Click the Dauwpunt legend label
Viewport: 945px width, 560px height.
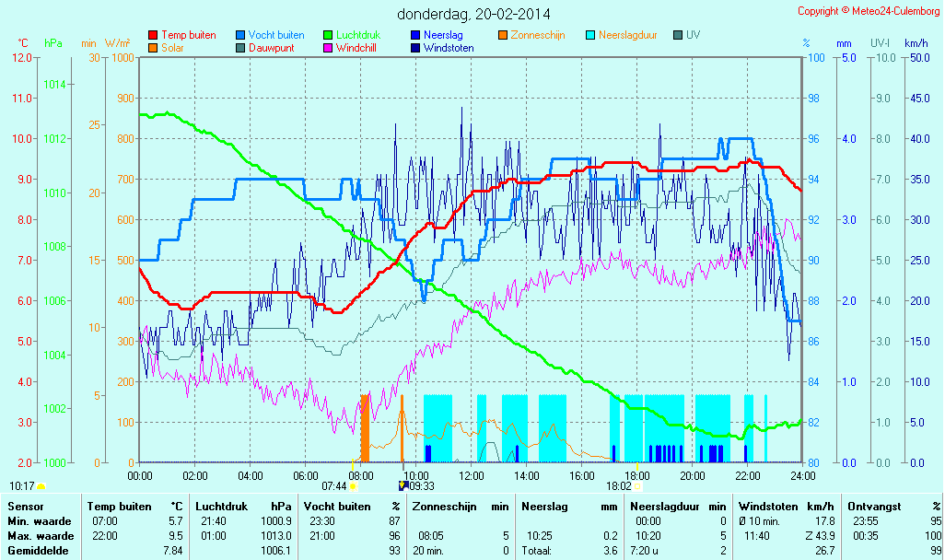pyautogui.click(x=271, y=48)
